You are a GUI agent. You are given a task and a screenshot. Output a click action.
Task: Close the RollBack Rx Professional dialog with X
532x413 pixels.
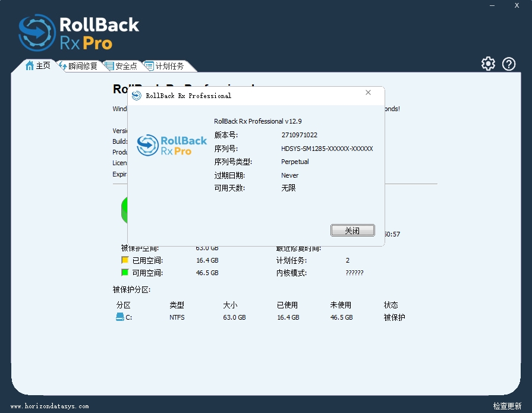368,93
